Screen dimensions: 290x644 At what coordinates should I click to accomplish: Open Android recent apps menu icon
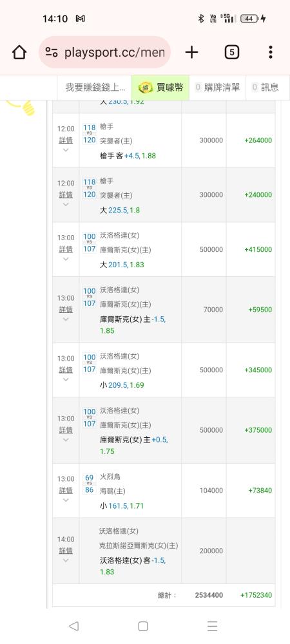pos(213,626)
